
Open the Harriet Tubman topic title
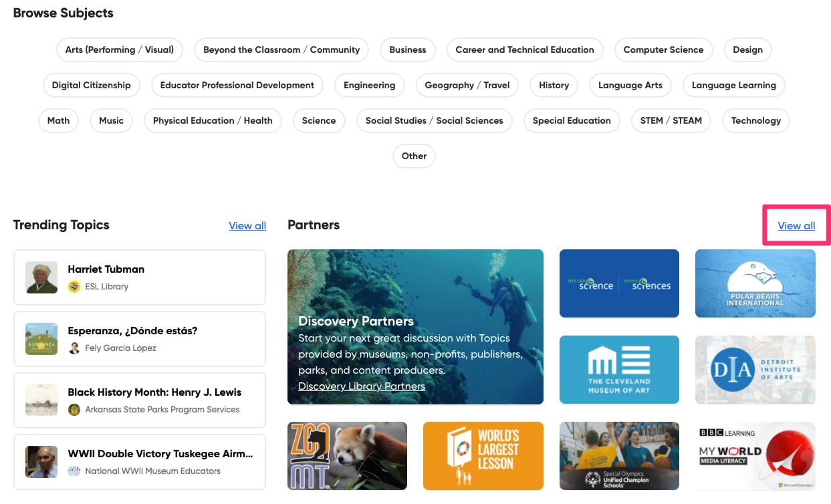point(106,269)
